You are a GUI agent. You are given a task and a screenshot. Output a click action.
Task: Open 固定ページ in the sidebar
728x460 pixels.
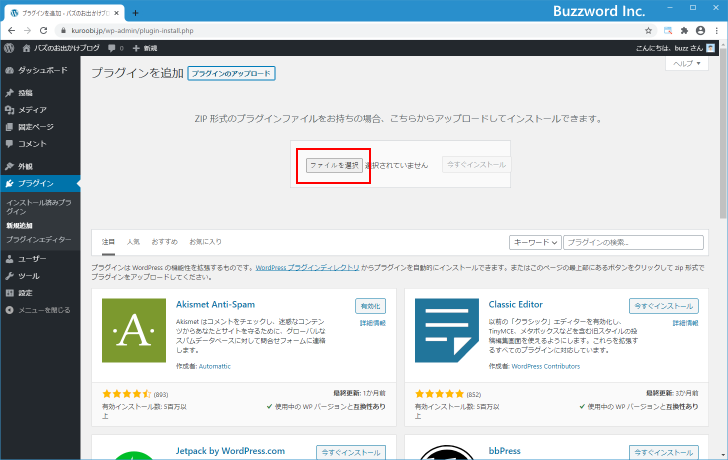point(40,127)
